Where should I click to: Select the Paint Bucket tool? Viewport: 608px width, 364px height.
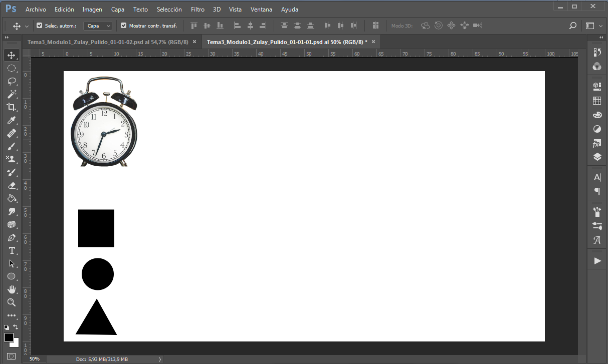pyautogui.click(x=11, y=198)
